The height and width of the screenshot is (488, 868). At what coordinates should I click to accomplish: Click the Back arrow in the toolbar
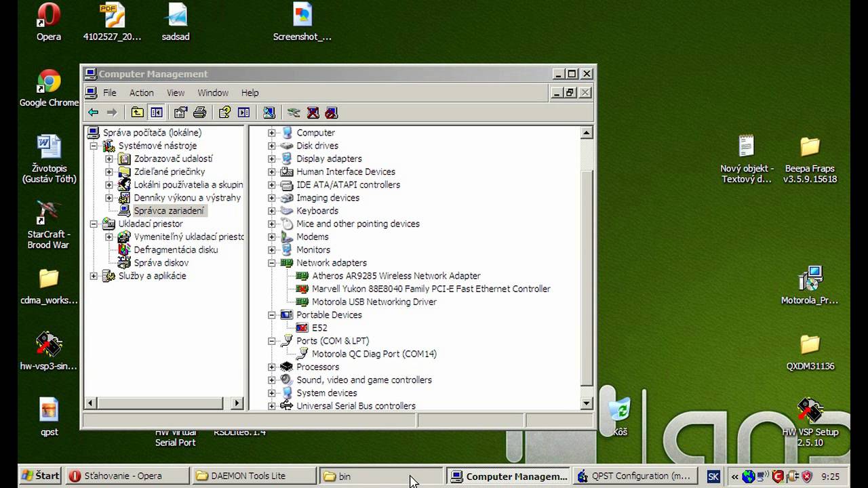94,113
